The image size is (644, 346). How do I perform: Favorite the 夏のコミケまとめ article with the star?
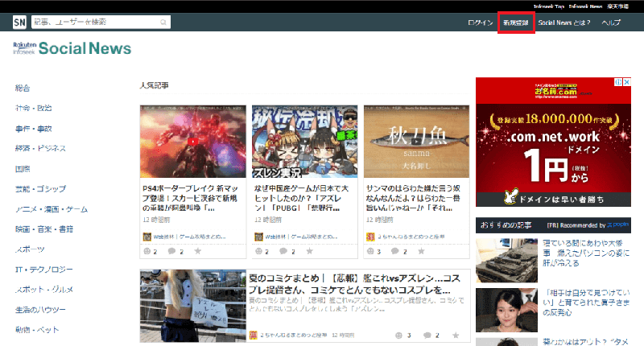tap(456, 335)
